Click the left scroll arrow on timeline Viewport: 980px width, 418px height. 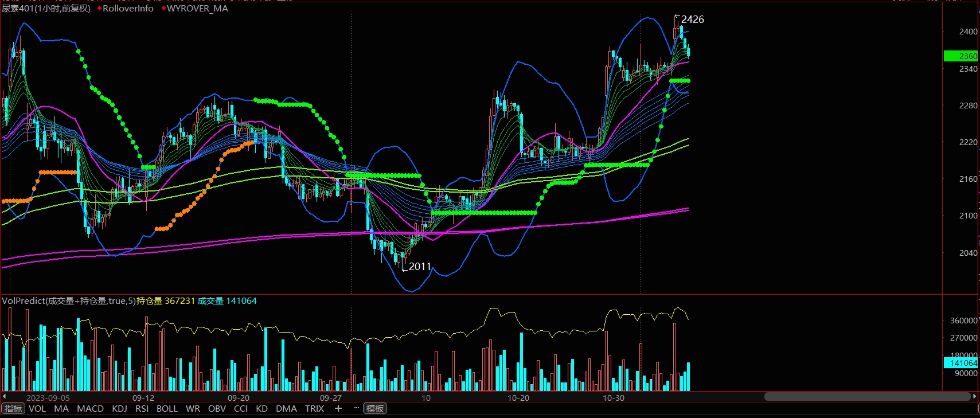5,396
